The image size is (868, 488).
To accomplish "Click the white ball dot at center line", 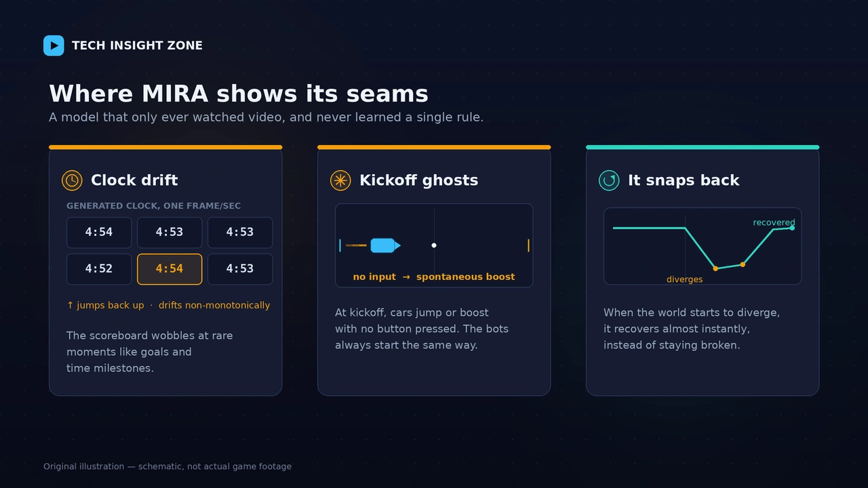I will pyautogui.click(x=434, y=245).
